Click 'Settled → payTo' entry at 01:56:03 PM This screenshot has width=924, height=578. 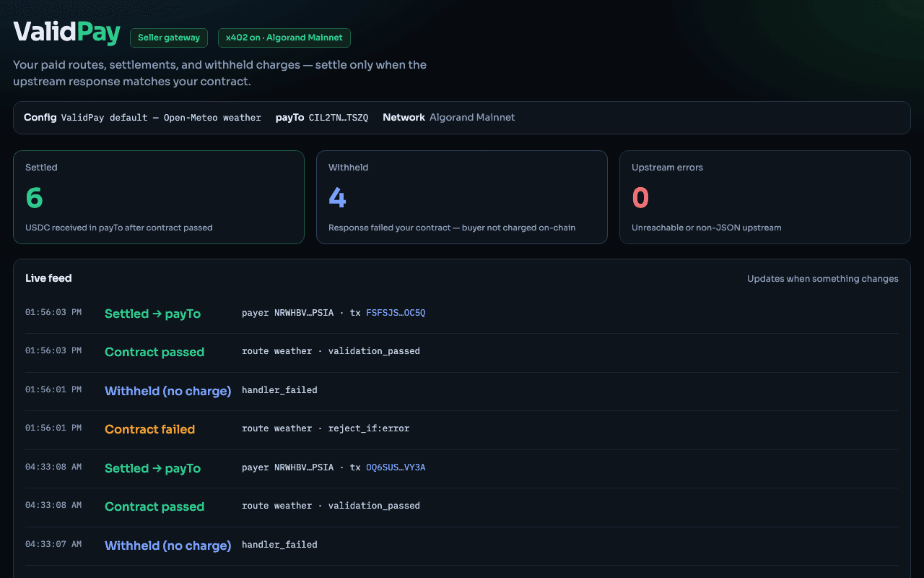[x=152, y=314]
